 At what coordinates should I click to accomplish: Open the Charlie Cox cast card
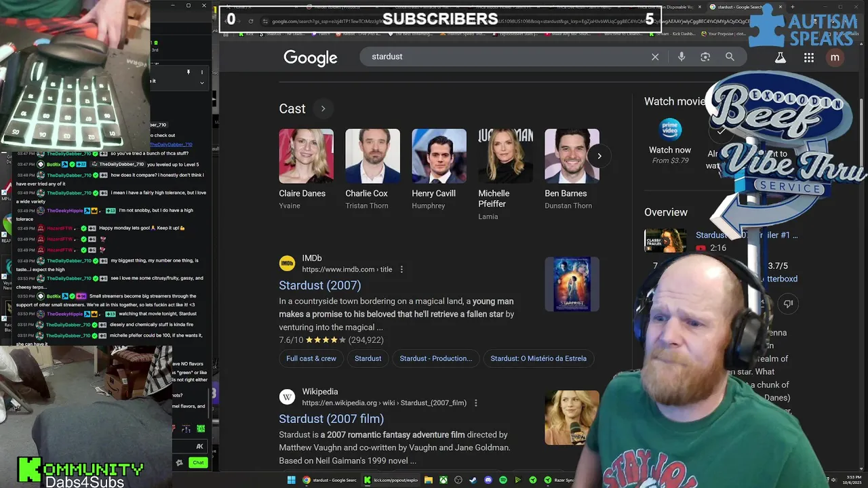[372, 169]
